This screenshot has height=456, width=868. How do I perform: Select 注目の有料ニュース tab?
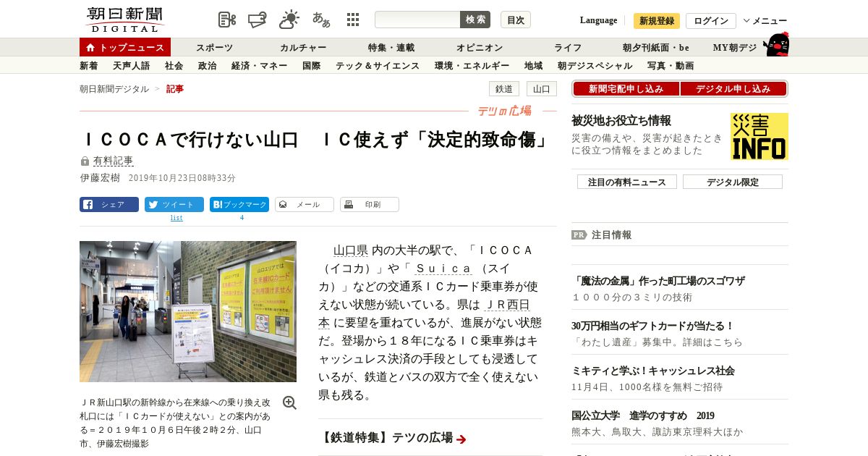click(627, 182)
